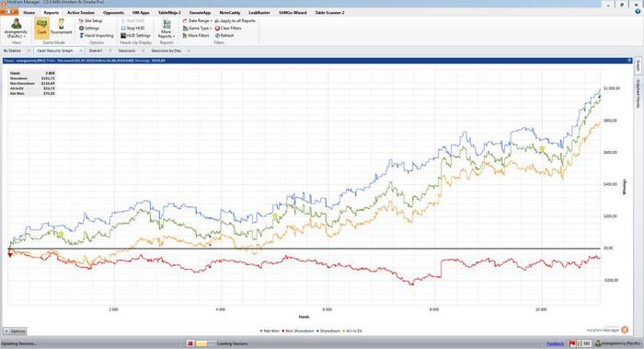This screenshot has height=349, width=644.
Task: Open Hand Importing
Action: (x=96, y=35)
